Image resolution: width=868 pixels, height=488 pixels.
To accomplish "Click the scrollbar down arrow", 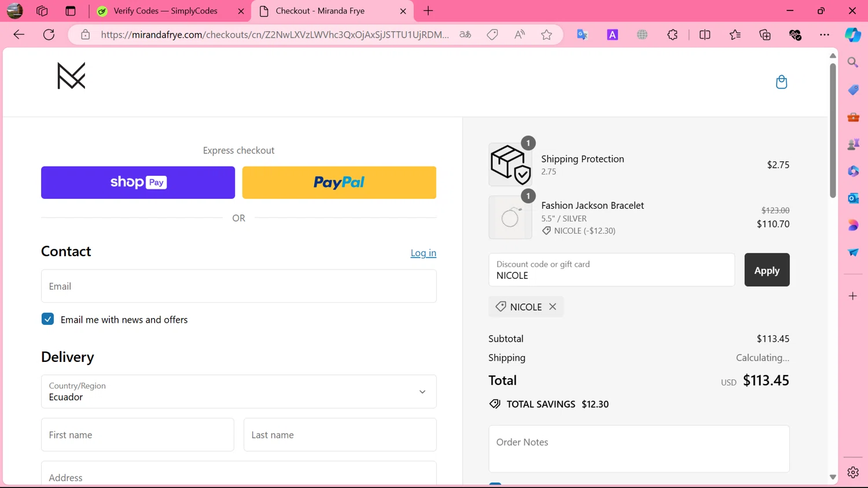I will coord(833,477).
